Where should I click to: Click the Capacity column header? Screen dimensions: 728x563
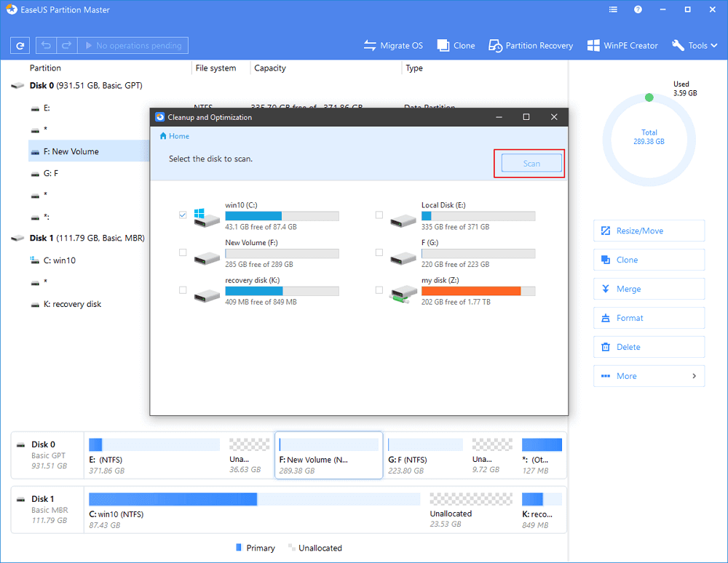(270, 68)
